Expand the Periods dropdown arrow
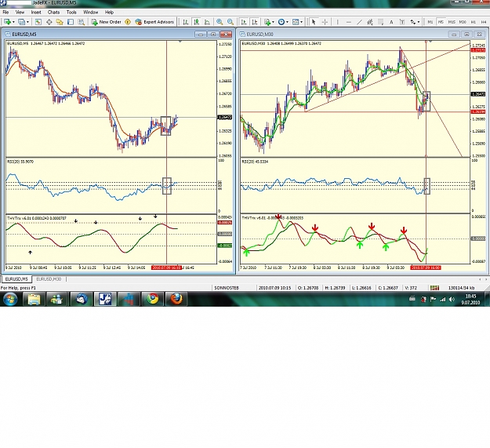 [x=287, y=22]
